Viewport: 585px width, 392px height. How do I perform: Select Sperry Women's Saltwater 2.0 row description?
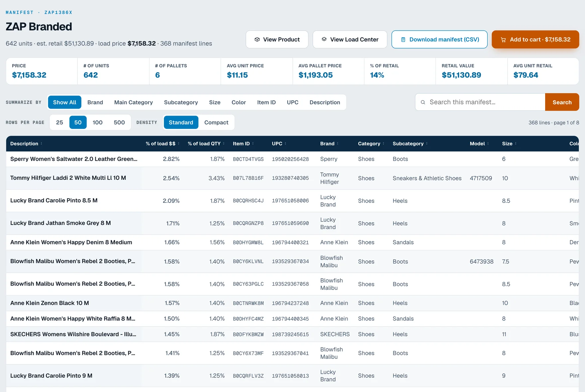[74, 159]
